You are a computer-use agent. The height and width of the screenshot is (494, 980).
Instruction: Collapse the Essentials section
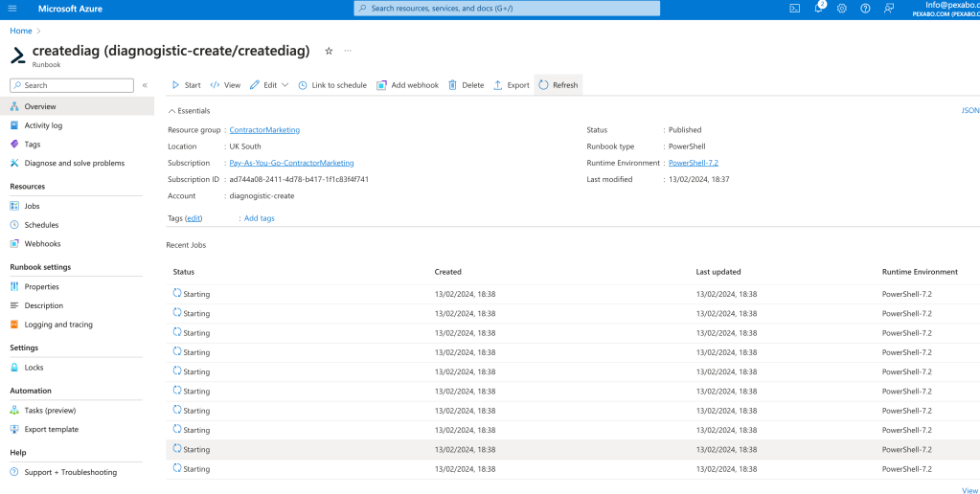pyautogui.click(x=189, y=110)
